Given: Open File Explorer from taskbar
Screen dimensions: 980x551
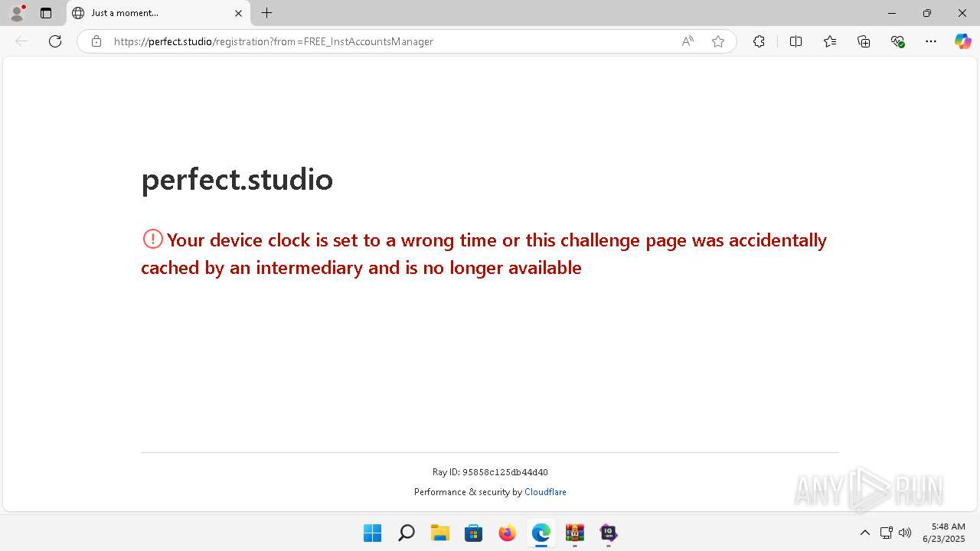Looking at the screenshot, I should [440, 533].
